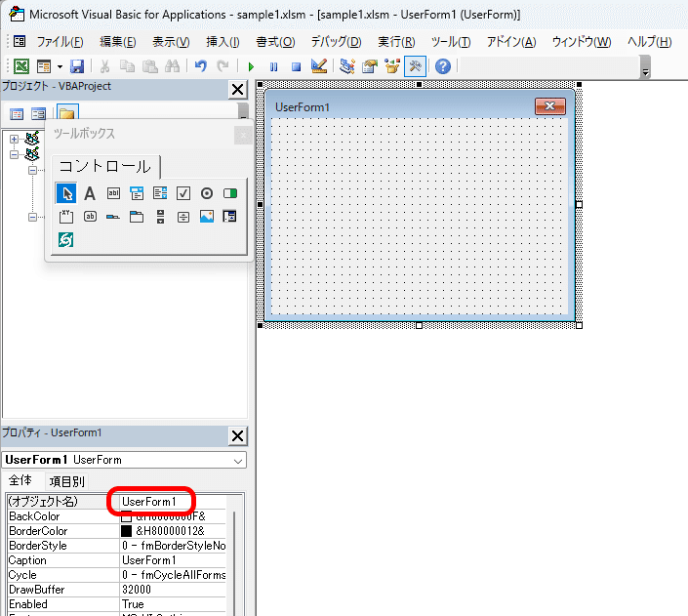Select the ScrollBar control tool
Viewport: 688px width, 616px height.
(x=160, y=217)
